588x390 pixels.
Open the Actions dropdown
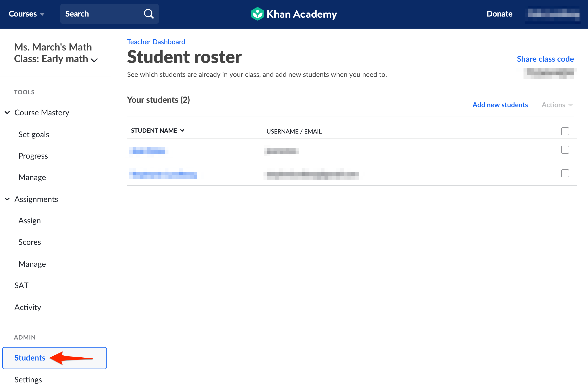[557, 105]
